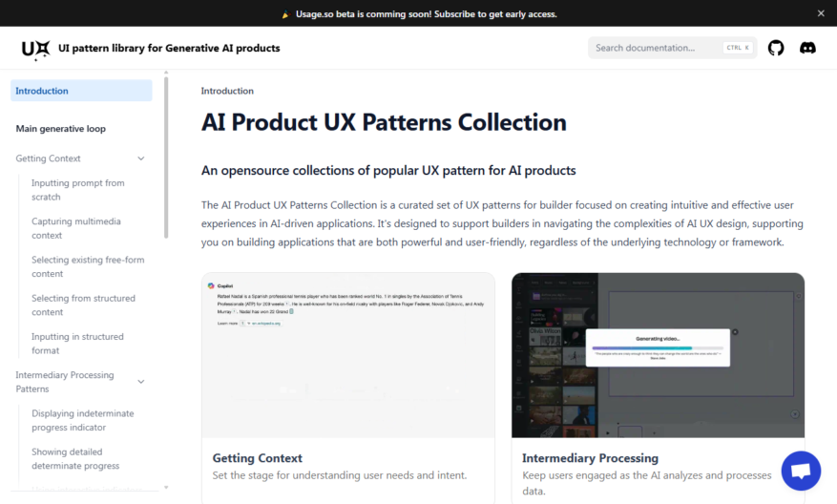
Task: Click Intermediary Processing Patterns sidebar label
Action: tap(65, 382)
